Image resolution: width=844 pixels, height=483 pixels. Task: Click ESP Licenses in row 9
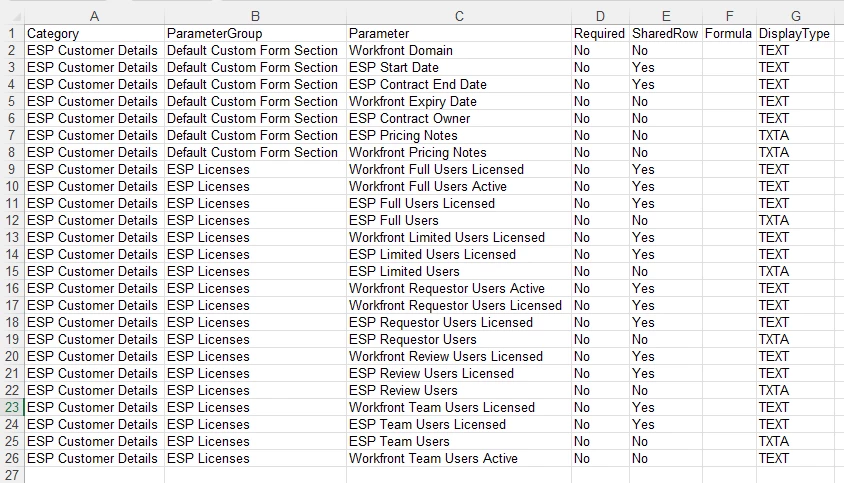tap(255, 169)
